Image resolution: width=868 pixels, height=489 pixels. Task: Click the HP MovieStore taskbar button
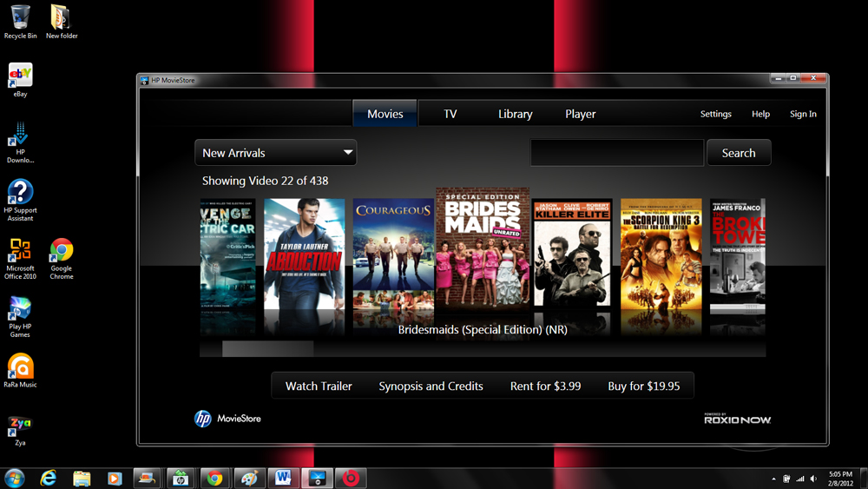(x=317, y=478)
